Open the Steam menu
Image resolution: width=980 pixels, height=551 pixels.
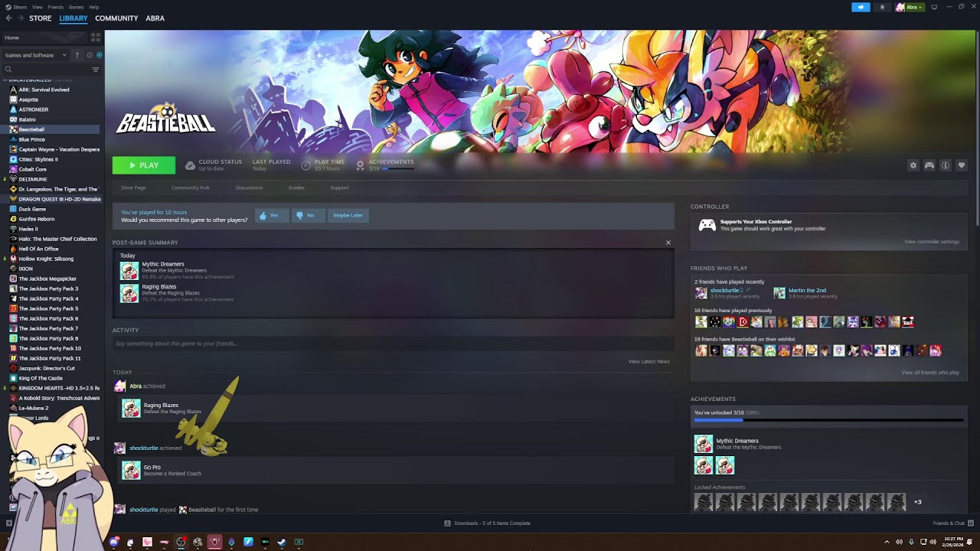point(21,7)
